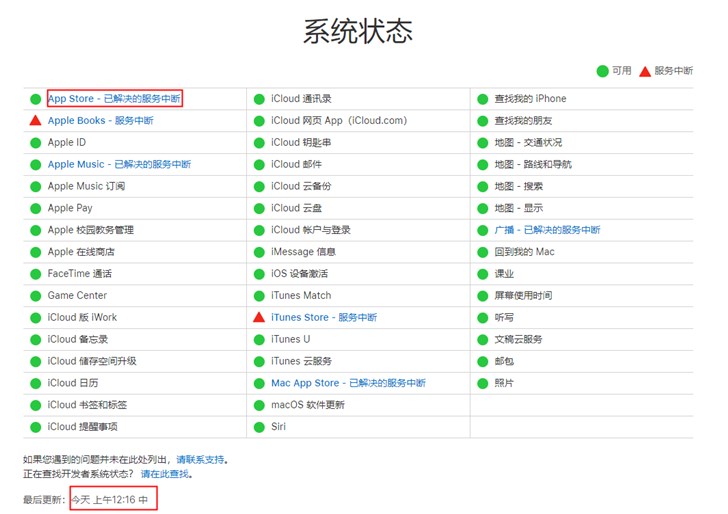Open App Store resolved outage link
728x514 pixels.
(114, 98)
